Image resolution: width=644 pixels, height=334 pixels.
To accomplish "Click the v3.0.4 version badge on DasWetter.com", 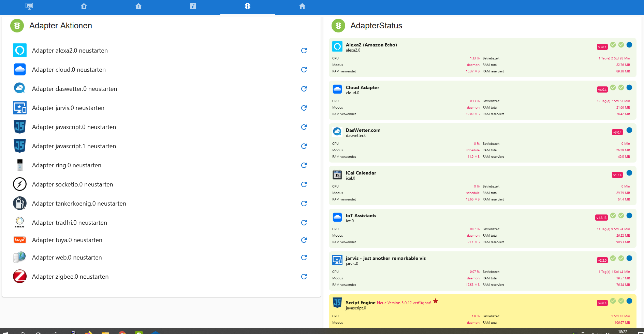I will coord(617,133).
